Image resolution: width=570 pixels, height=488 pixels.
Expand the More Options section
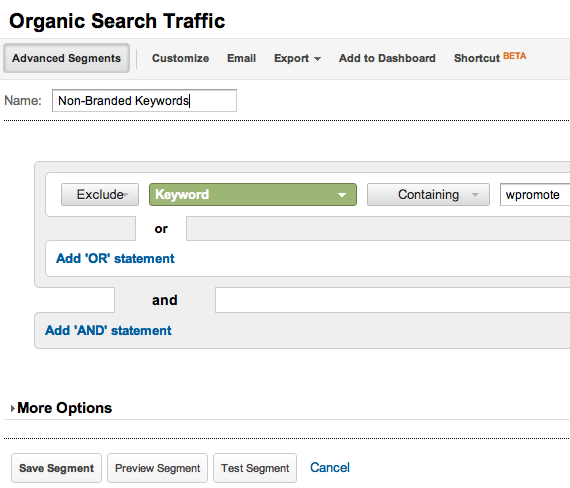click(x=61, y=408)
